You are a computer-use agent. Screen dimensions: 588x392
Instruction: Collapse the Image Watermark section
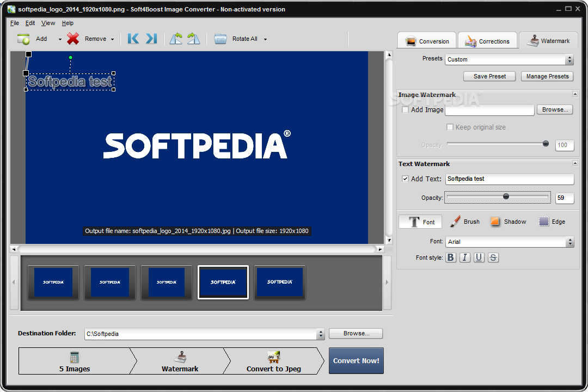click(x=575, y=94)
